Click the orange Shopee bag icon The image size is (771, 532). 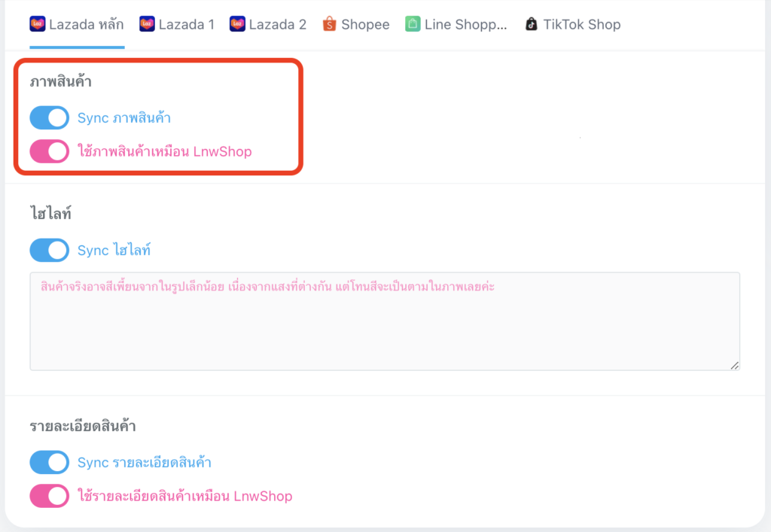coord(329,24)
